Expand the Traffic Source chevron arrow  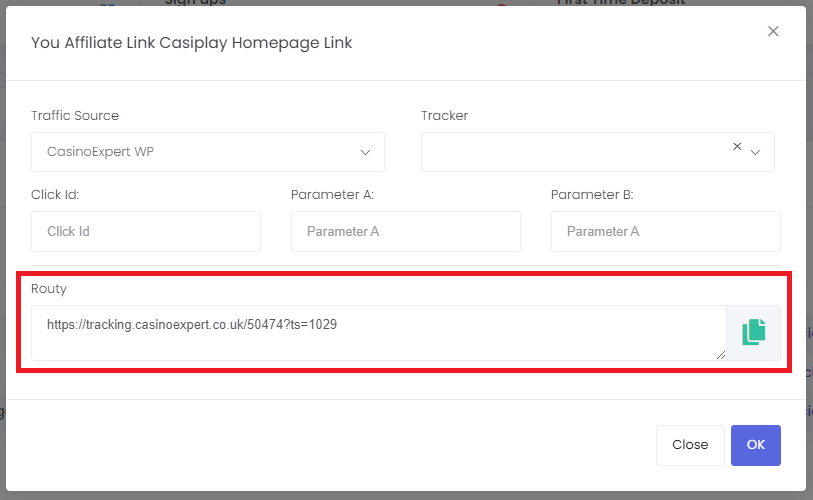click(365, 152)
